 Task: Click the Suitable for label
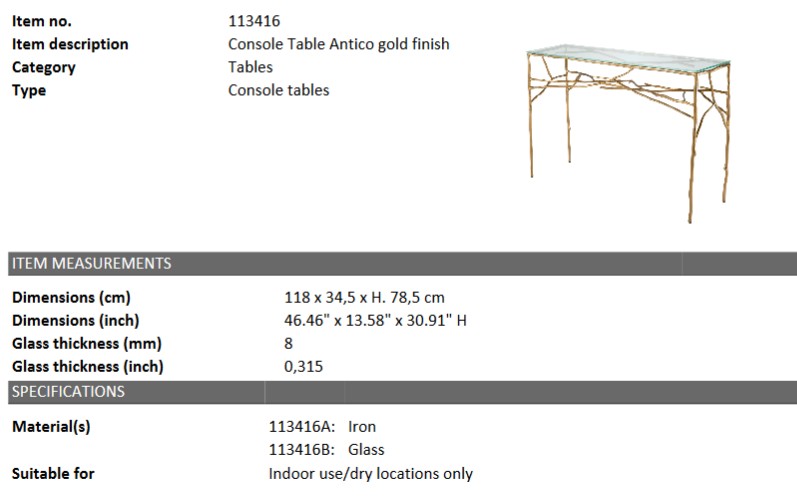tap(53, 474)
